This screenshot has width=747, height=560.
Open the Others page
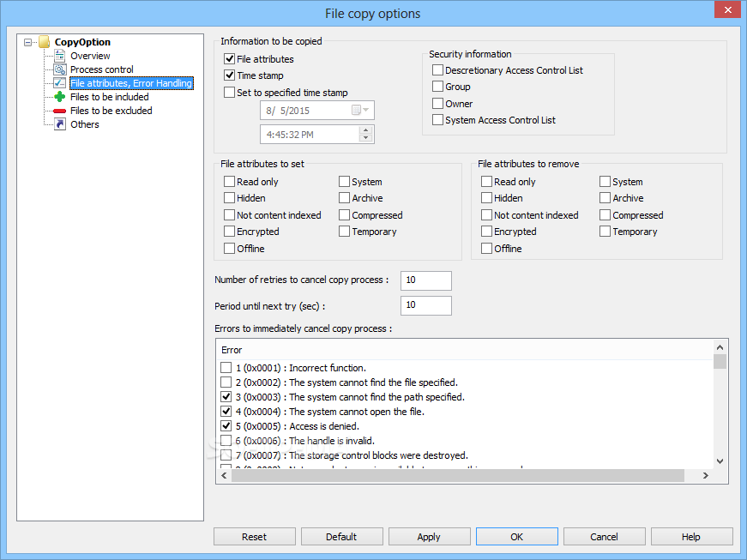(x=85, y=124)
